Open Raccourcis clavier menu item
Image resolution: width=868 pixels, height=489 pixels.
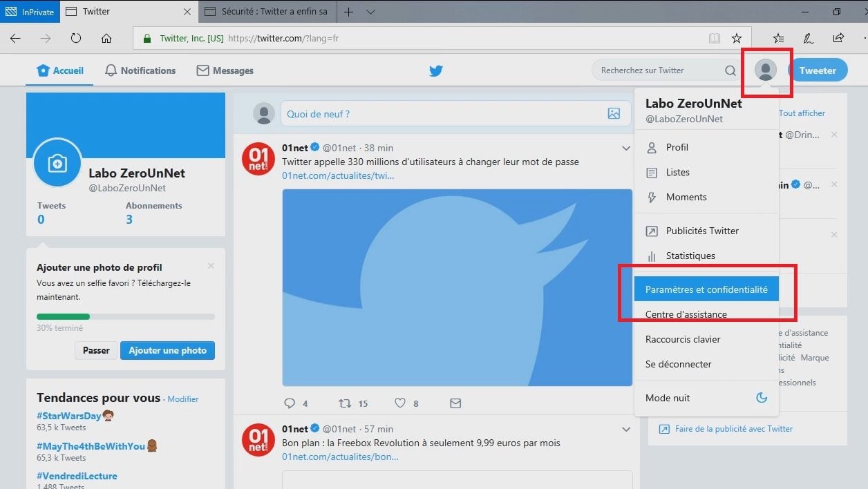coord(706,339)
